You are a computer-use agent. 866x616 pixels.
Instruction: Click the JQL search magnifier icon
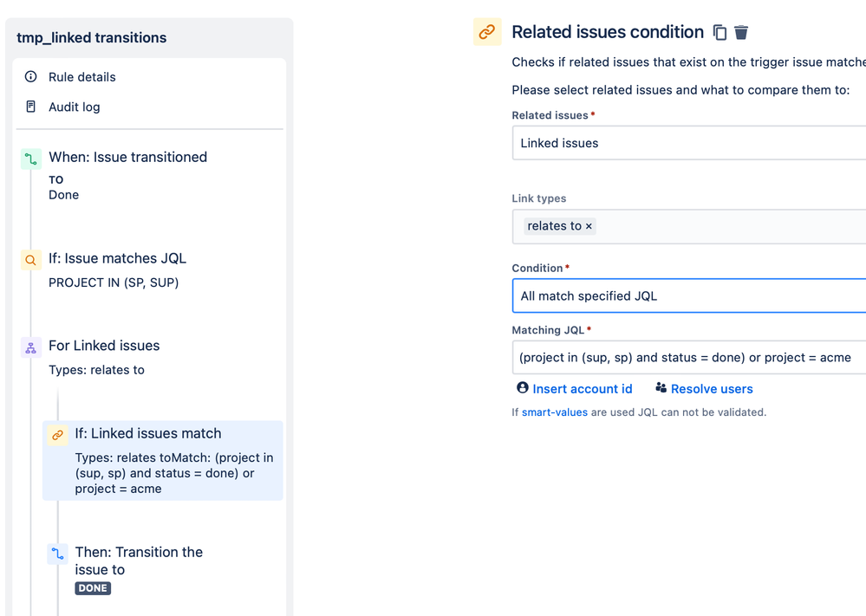[x=31, y=260]
